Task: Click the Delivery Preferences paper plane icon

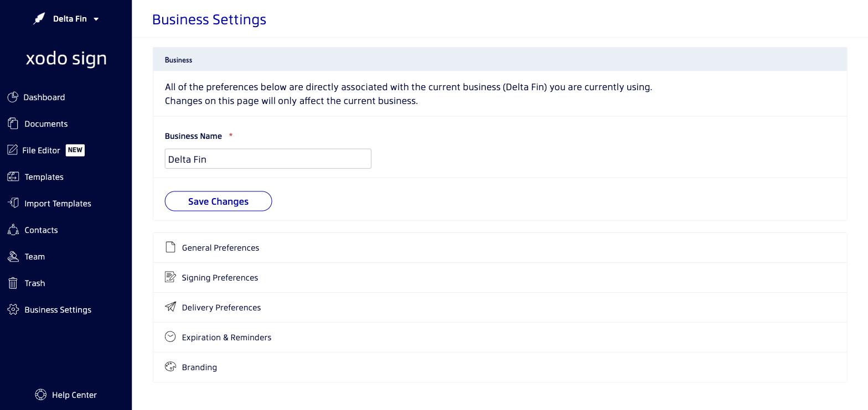Action: click(170, 307)
